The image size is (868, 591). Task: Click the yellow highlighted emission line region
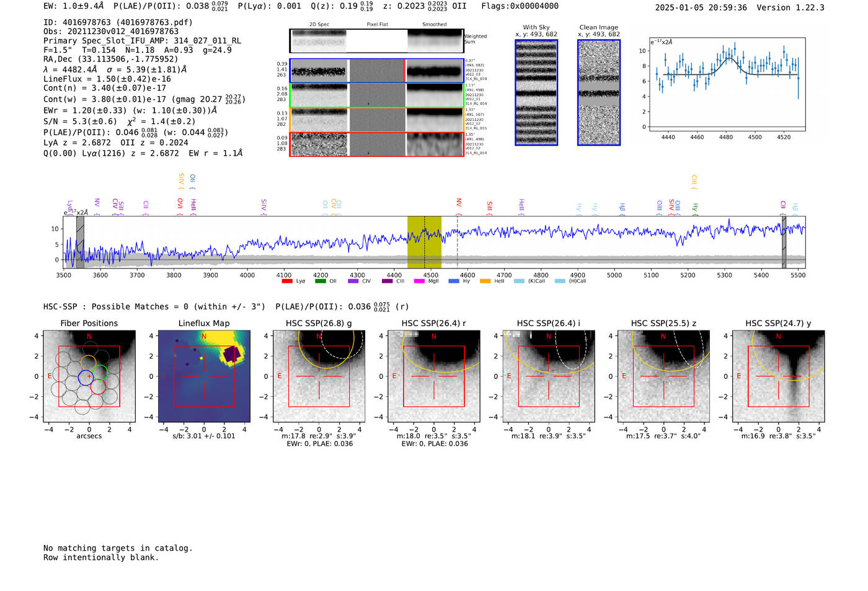(424, 242)
